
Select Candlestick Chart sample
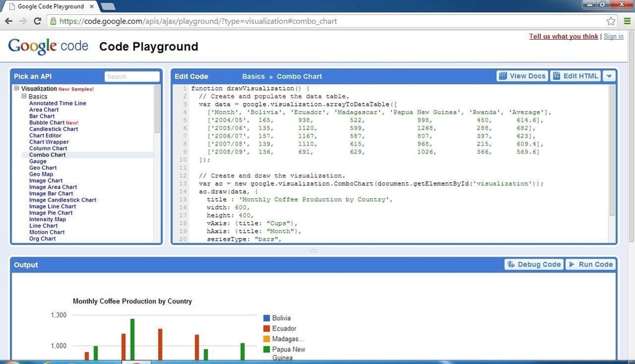point(53,129)
